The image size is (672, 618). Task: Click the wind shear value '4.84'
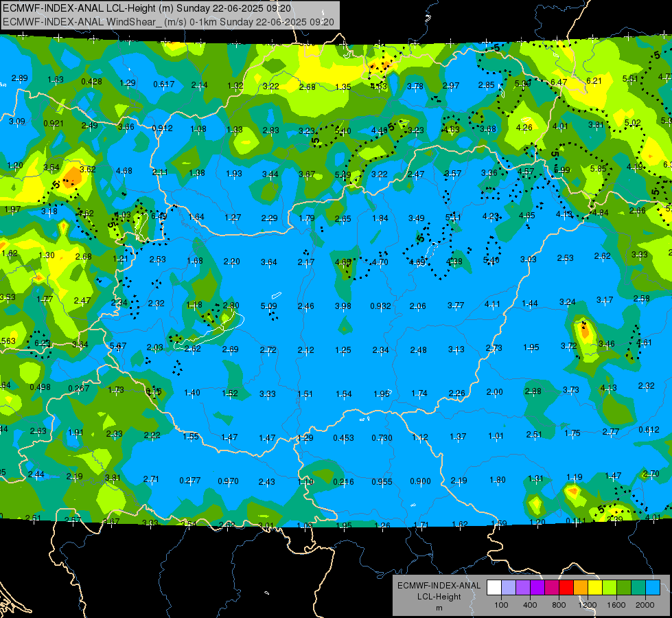(601, 212)
